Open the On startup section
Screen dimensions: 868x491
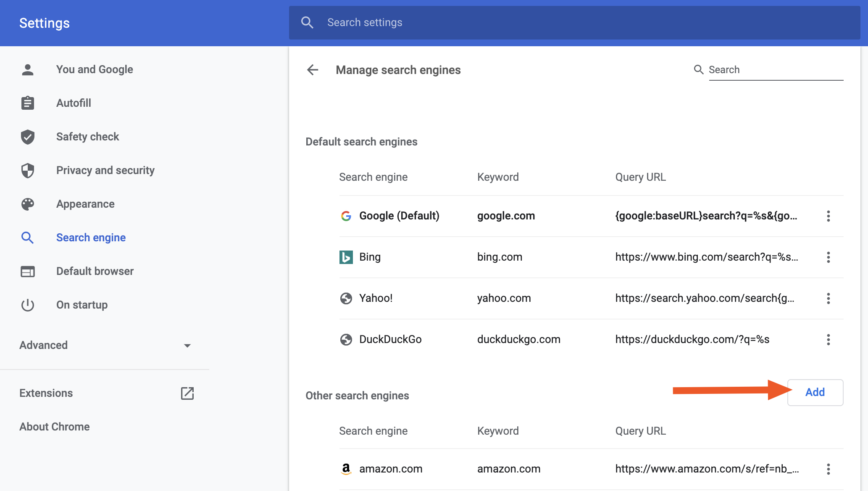pos(82,305)
